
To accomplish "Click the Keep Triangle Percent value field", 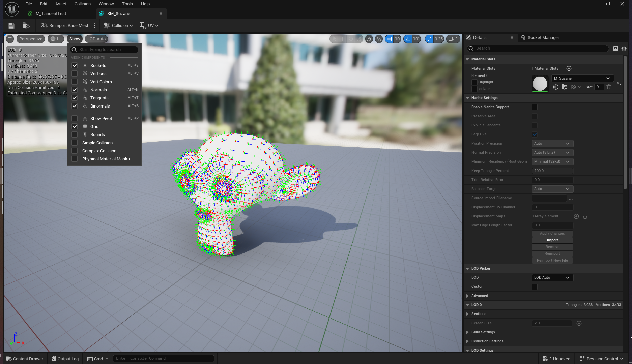I will point(552,171).
